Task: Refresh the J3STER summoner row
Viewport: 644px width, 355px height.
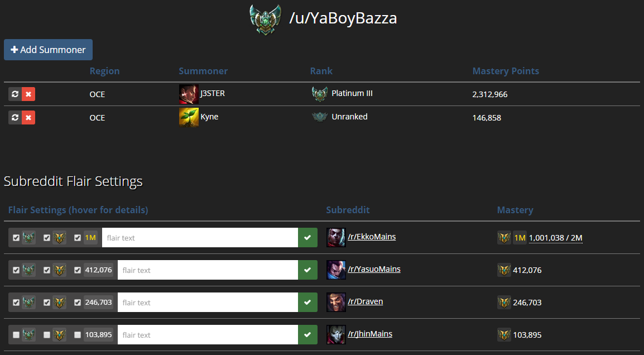Action: click(15, 94)
